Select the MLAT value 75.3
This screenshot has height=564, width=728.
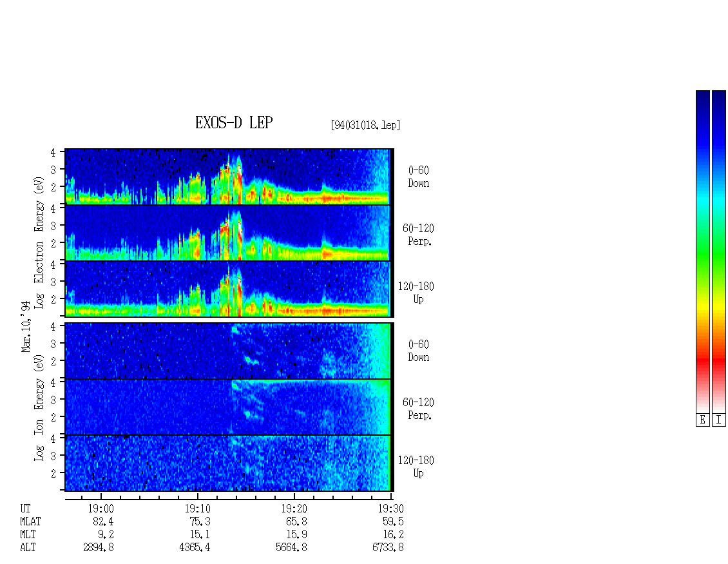click(200, 521)
